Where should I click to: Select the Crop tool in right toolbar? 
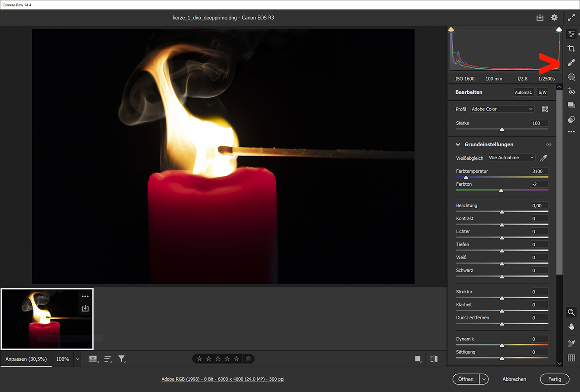coord(571,48)
